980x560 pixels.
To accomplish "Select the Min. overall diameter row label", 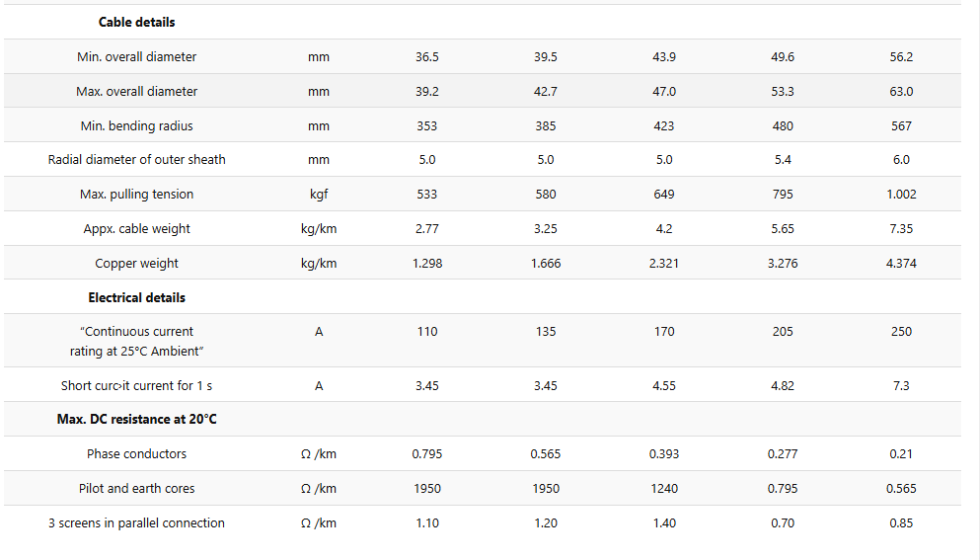I will tap(136, 57).
